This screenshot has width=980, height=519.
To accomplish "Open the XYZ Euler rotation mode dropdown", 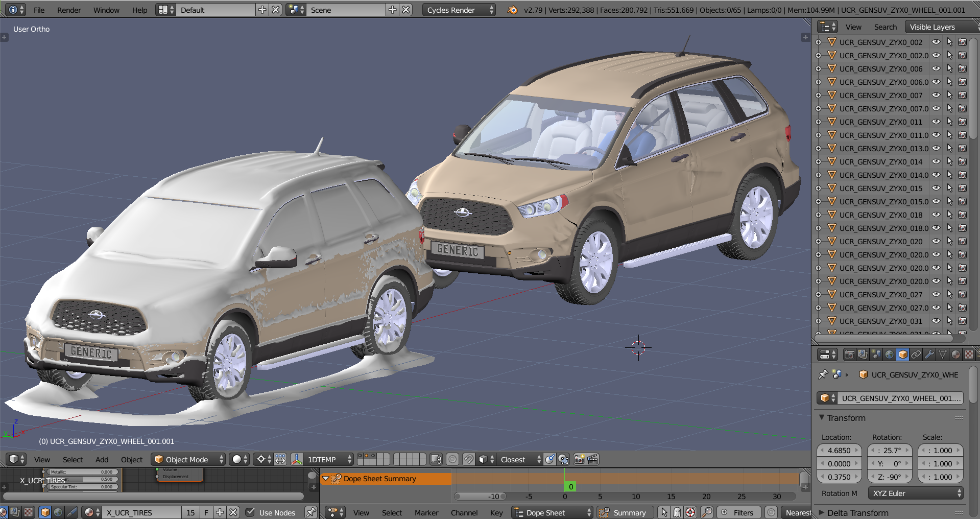I will 916,493.
